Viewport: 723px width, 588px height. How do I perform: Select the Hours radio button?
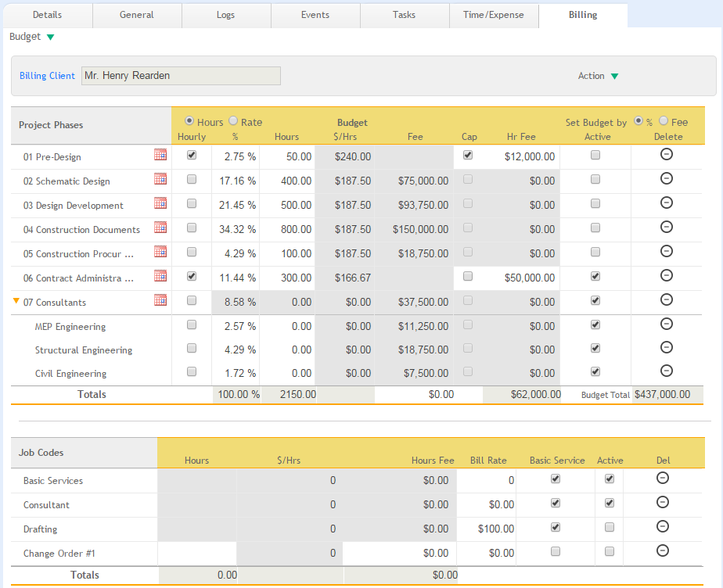tap(189, 120)
